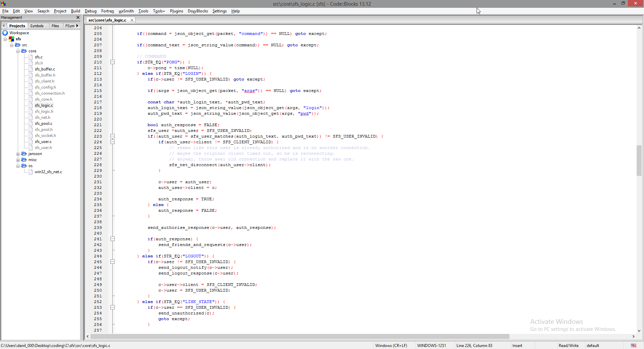Open sfs_buffer.c in project tree
Screen dimensions: 644x349
pos(45,69)
